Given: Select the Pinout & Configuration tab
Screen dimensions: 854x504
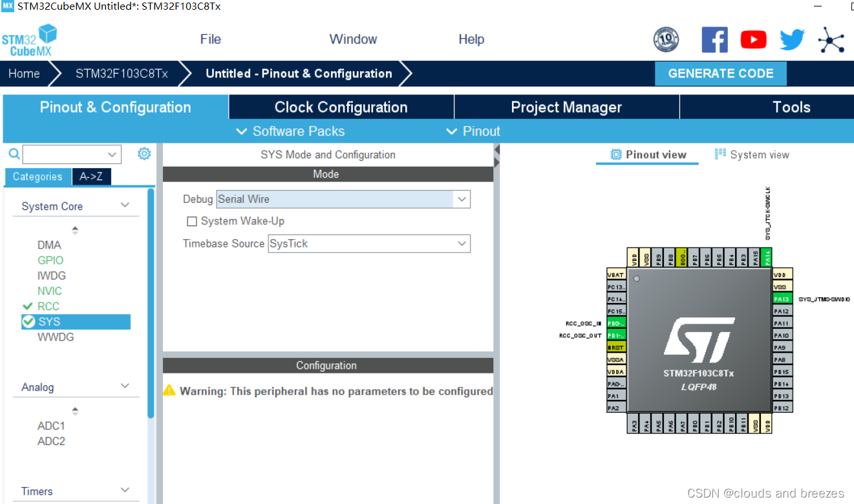Looking at the screenshot, I should (x=116, y=107).
